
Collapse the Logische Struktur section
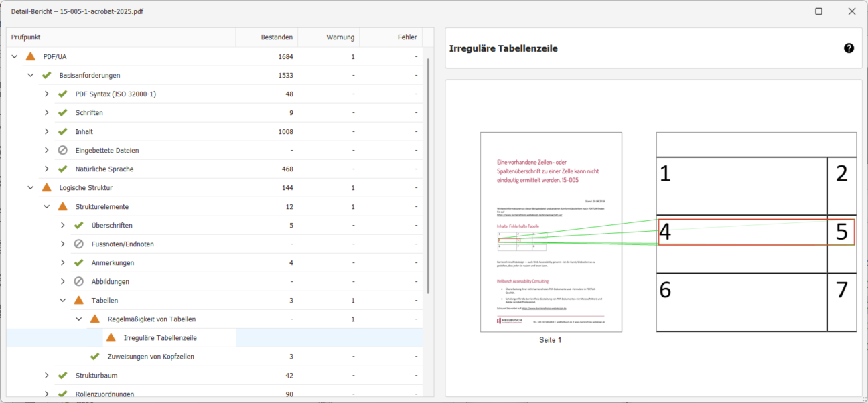click(x=31, y=188)
